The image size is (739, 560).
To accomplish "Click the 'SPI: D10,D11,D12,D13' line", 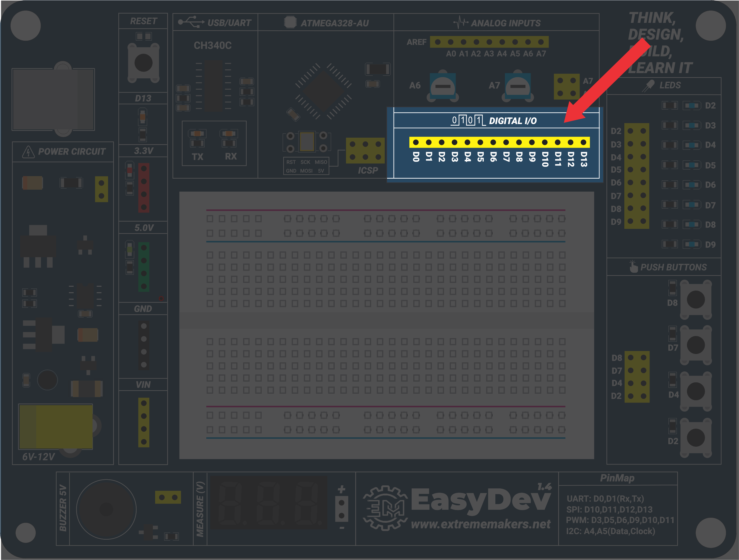I will pyautogui.click(x=609, y=510).
